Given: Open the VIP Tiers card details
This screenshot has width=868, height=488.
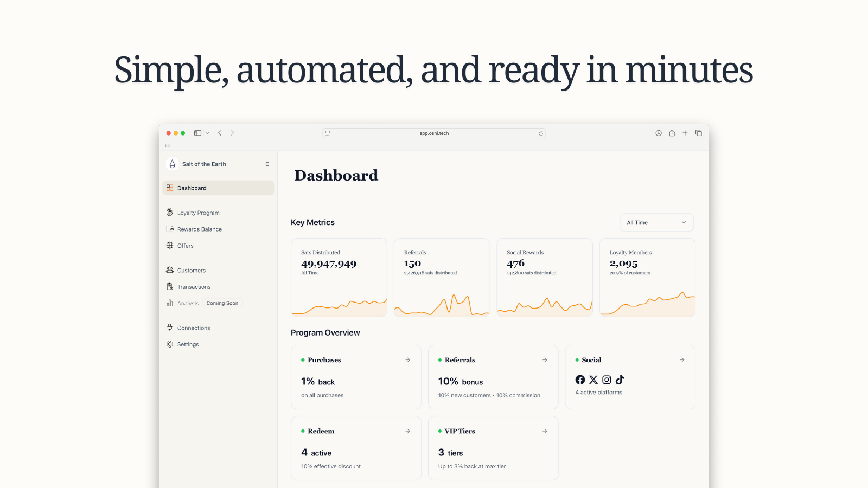Looking at the screenshot, I should pyautogui.click(x=545, y=431).
